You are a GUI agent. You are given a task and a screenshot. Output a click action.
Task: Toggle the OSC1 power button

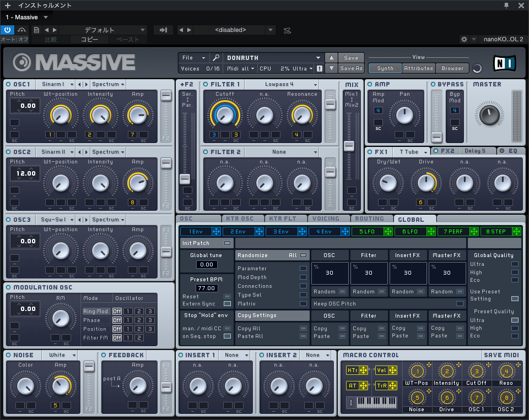click(x=8, y=84)
